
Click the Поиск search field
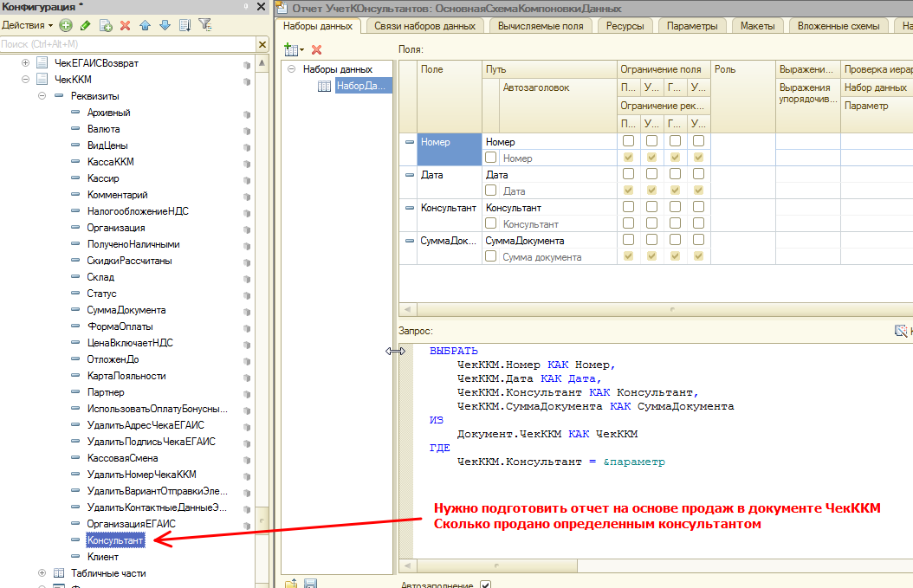click(128, 44)
